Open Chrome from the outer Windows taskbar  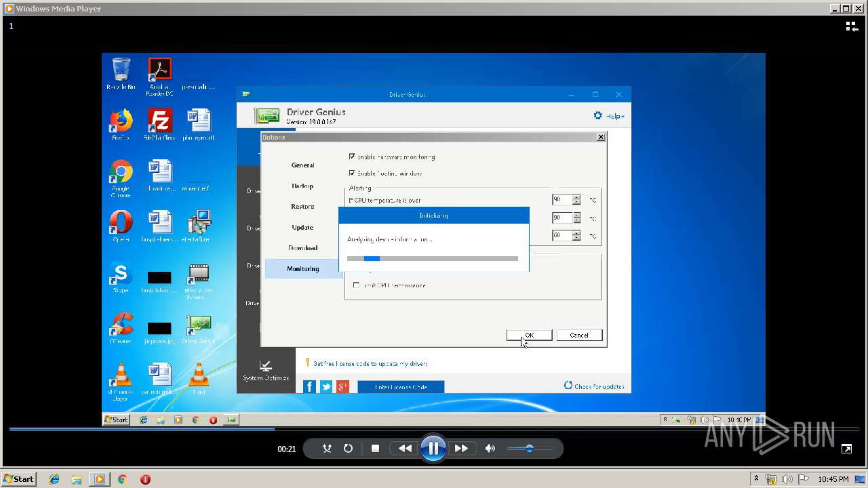click(x=122, y=479)
